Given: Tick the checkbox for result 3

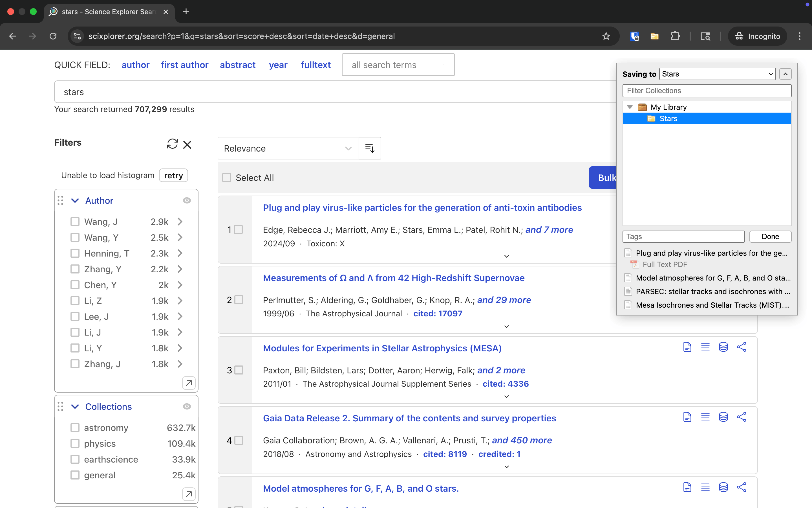Looking at the screenshot, I should pyautogui.click(x=239, y=370).
